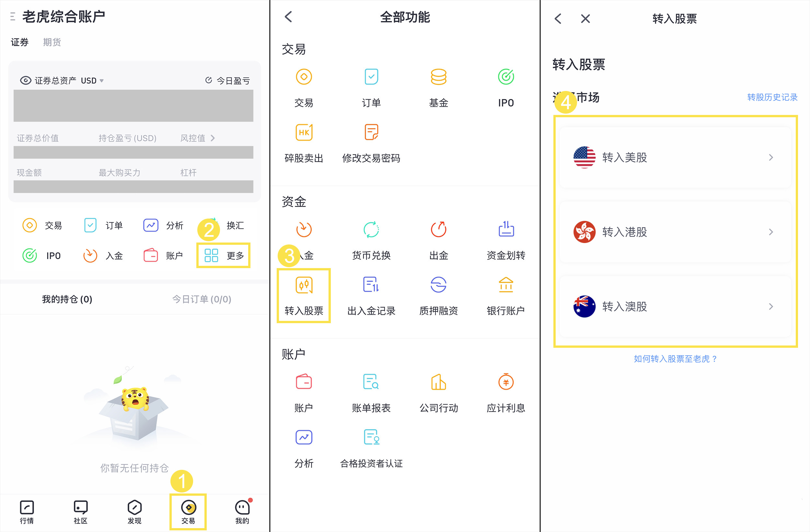Open 合格投资者认证 function
The width and height of the screenshot is (810, 532).
pos(371,449)
